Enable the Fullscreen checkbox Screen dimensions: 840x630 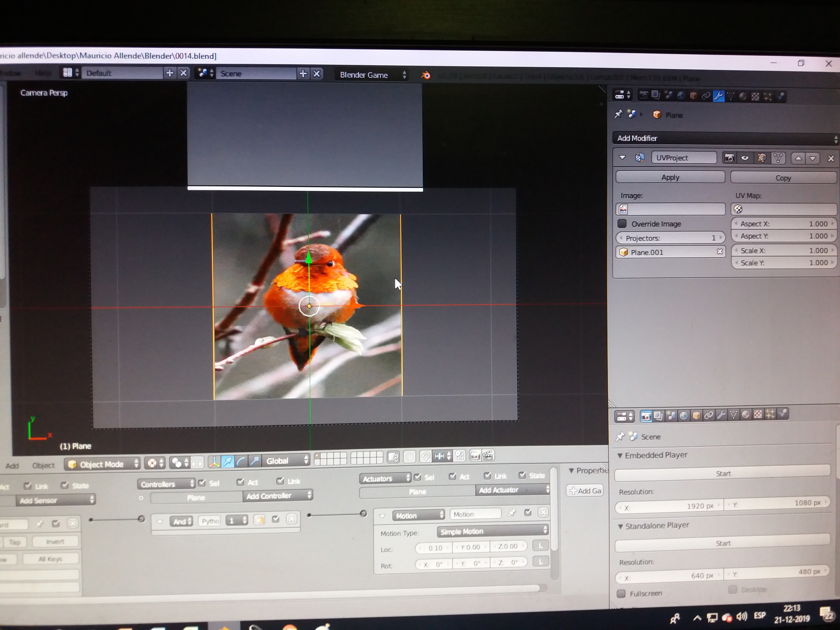(x=621, y=593)
